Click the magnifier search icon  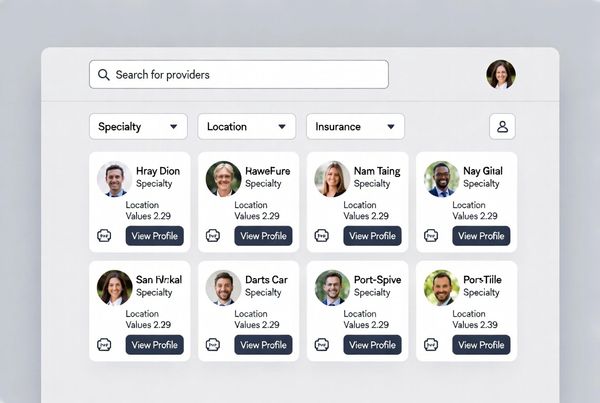(103, 75)
